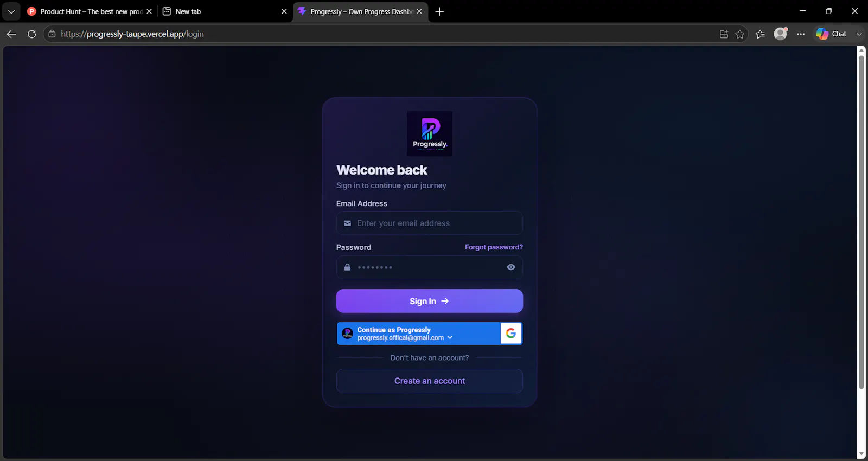Image resolution: width=868 pixels, height=461 pixels.
Task: Restore down the browser window
Action: [x=828, y=11]
